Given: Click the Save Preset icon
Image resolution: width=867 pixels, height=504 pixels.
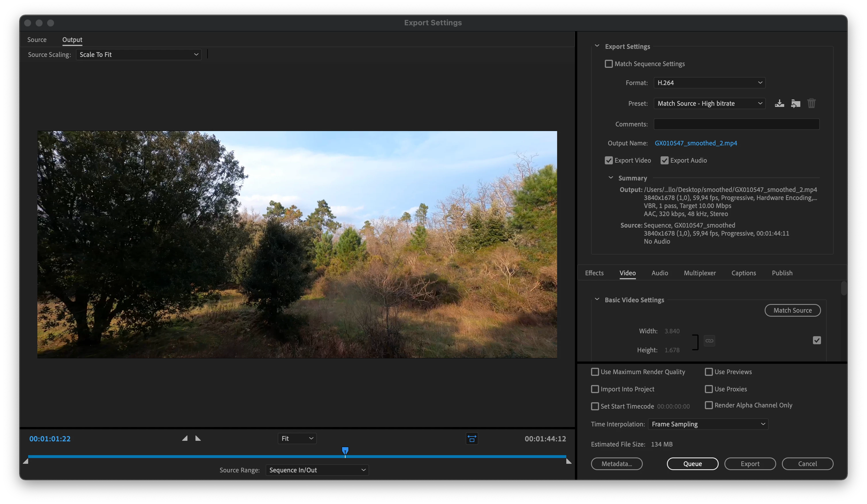Looking at the screenshot, I should (779, 103).
